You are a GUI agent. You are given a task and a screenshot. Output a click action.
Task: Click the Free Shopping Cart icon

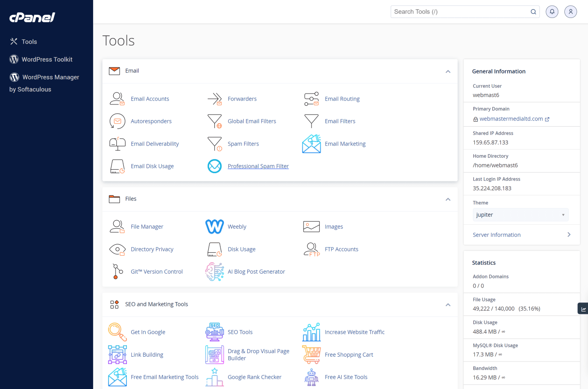coord(311,354)
